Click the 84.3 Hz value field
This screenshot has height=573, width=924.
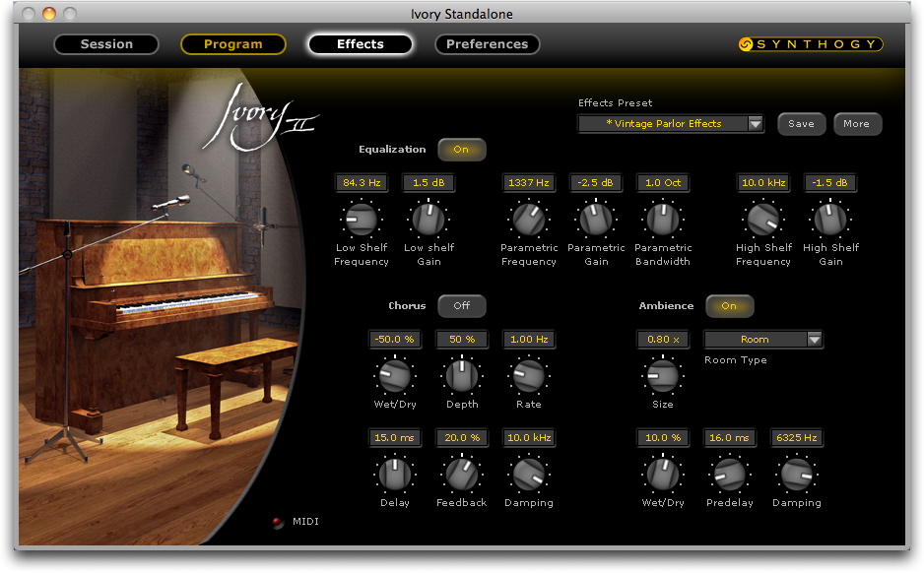362,182
